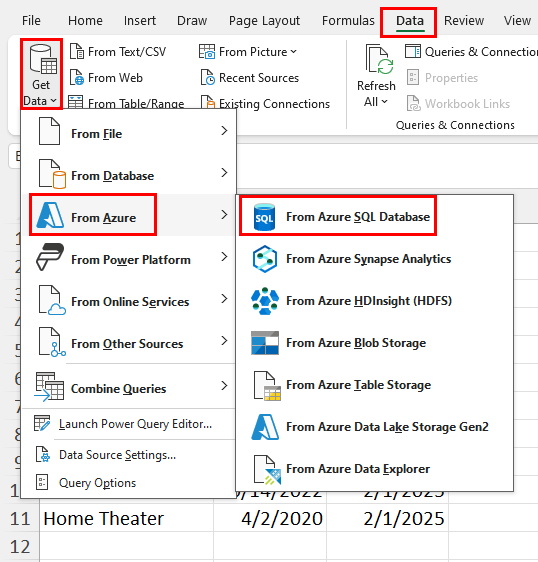This screenshot has width=538, height=562.
Task: Expand the From Online Services submenu arrow
Action: (224, 299)
